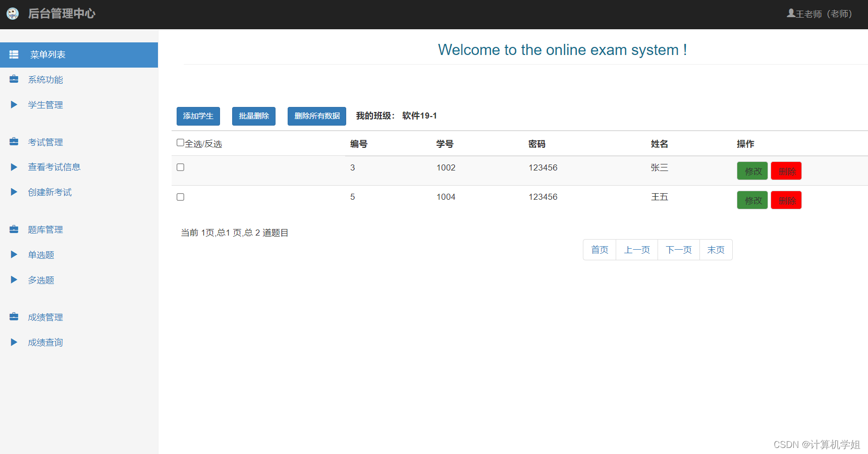Go to 创建新考试
868x454 pixels.
(49, 192)
